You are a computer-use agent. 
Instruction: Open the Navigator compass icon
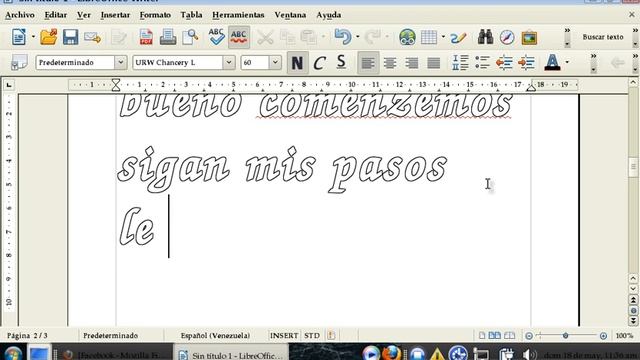click(507, 37)
